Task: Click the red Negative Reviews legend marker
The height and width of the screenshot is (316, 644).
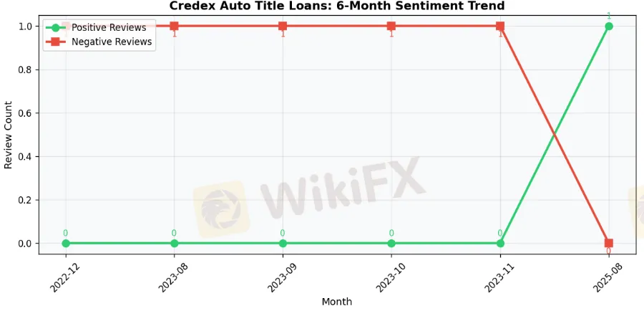Action: tap(56, 42)
